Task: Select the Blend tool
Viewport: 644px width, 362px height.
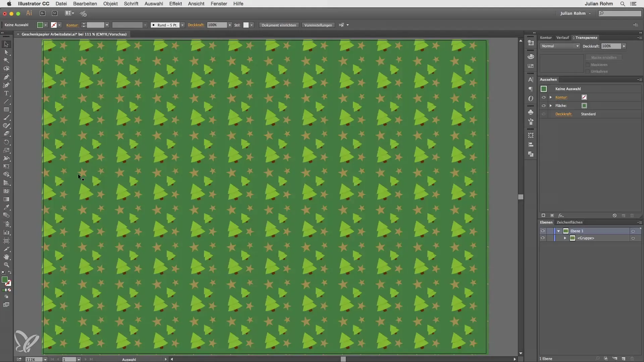Action: pyautogui.click(x=6, y=216)
